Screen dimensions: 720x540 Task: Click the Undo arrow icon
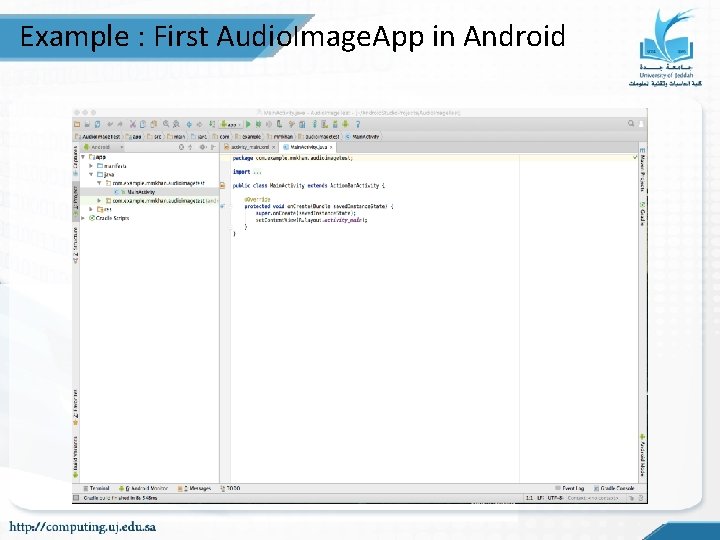click(x=110, y=124)
